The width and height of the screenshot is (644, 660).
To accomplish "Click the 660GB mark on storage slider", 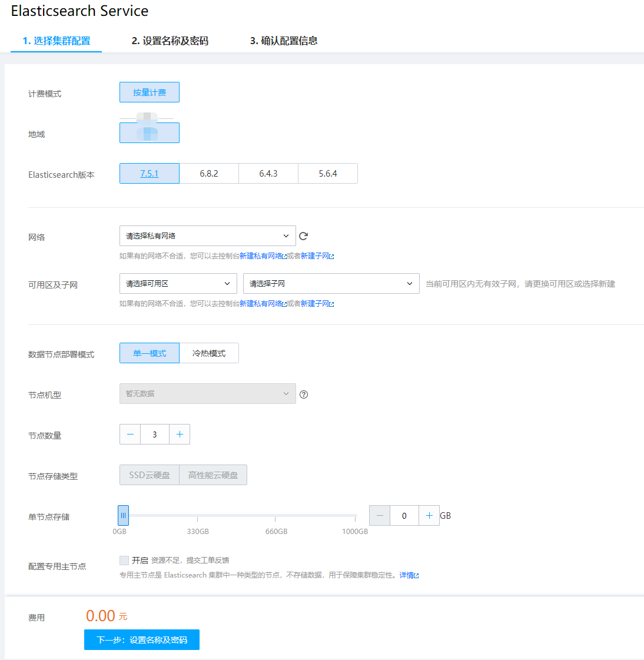I will 276,531.
